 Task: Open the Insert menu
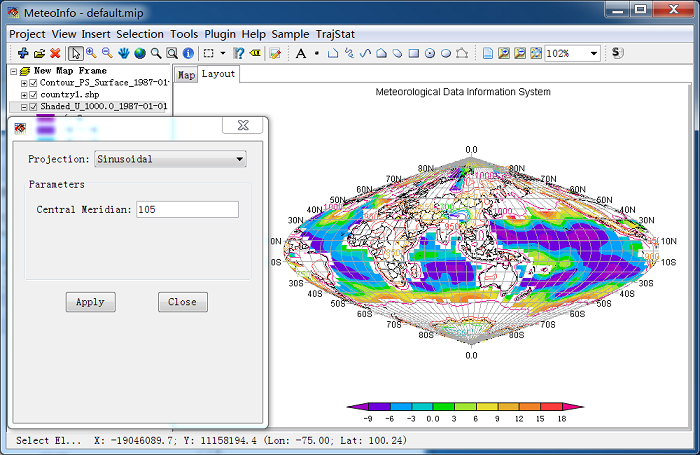click(x=96, y=34)
